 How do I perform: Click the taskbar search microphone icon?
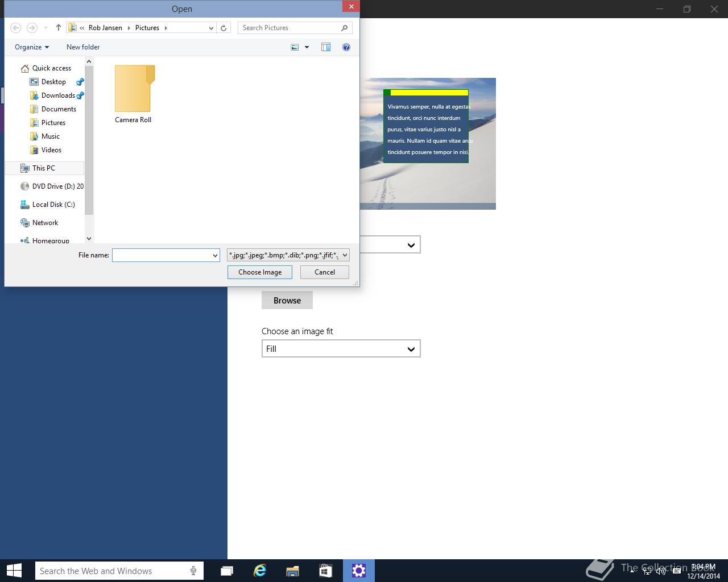pyautogui.click(x=194, y=571)
